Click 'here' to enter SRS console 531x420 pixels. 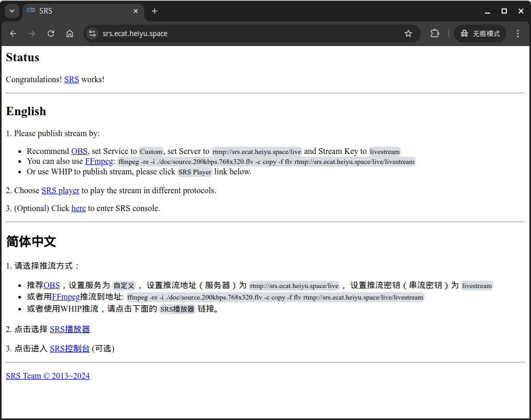pos(79,208)
